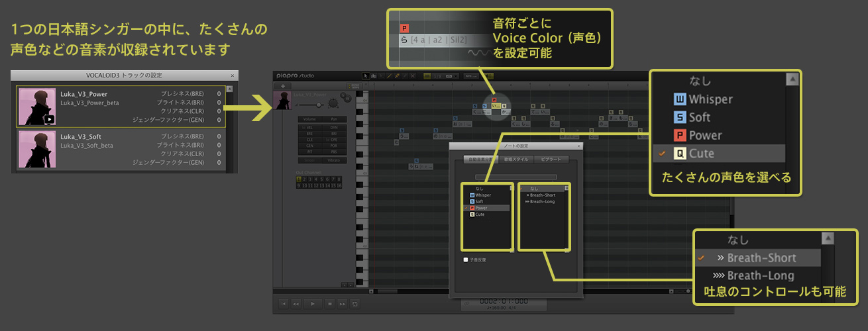Click the horizontal scrollbar under the piano roll
The height and width of the screenshot is (331, 868).
coord(388,291)
